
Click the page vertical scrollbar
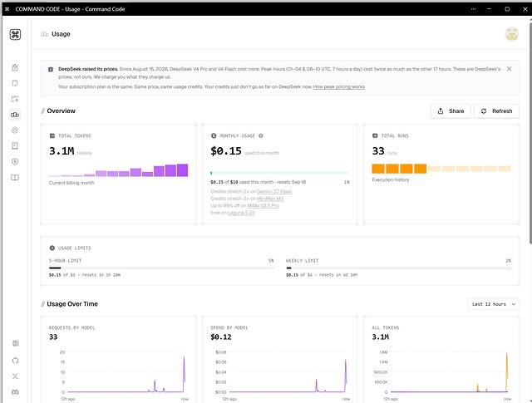(530, 131)
